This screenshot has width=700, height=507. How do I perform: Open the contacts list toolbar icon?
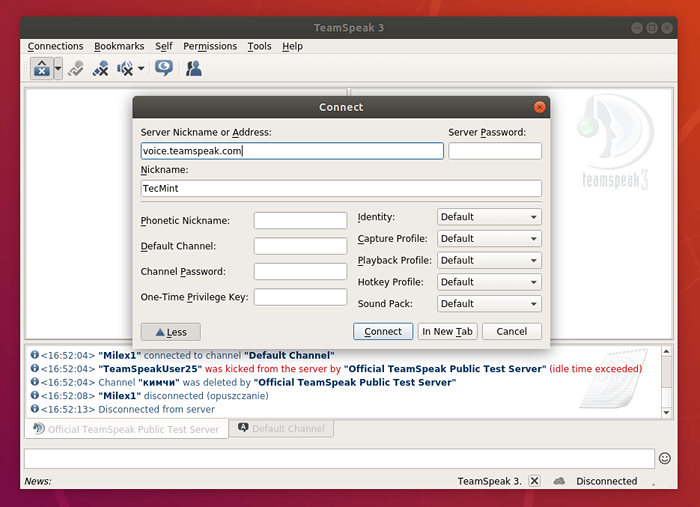coord(194,69)
